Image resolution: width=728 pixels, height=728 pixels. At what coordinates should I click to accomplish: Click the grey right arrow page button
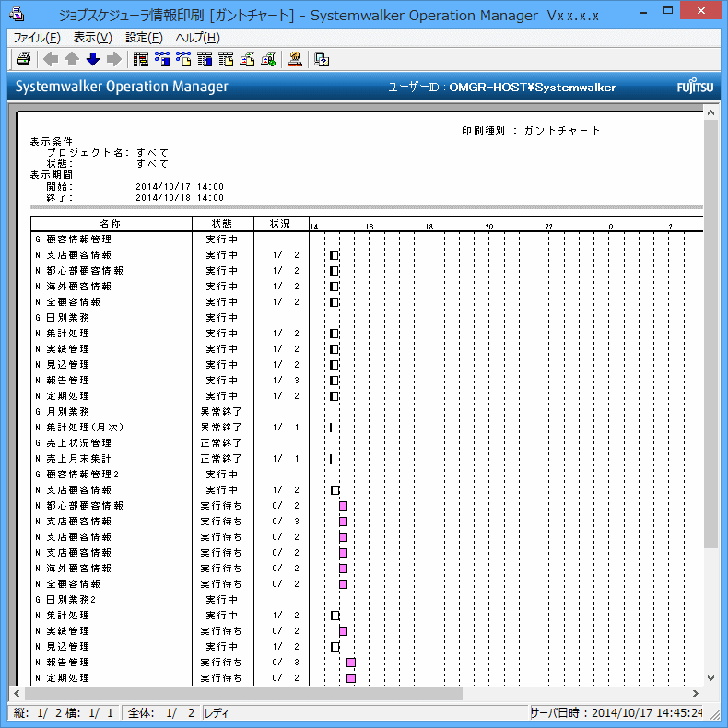coord(114,59)
